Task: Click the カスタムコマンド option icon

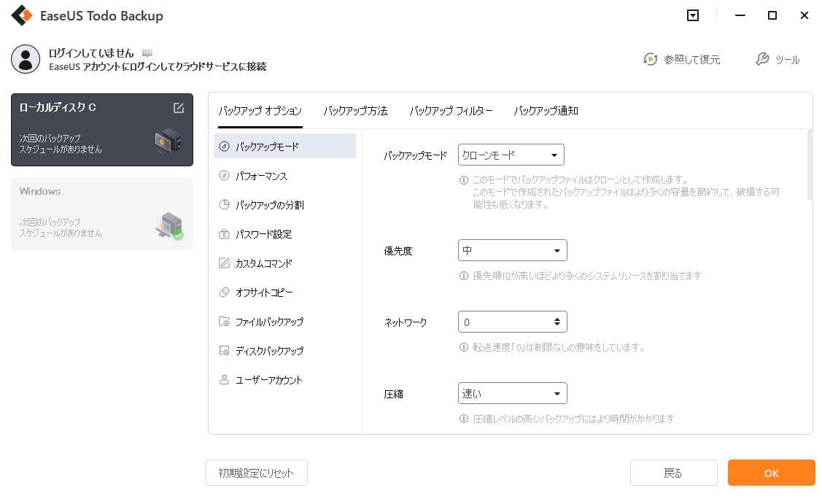Action: (x=224, y=263)
